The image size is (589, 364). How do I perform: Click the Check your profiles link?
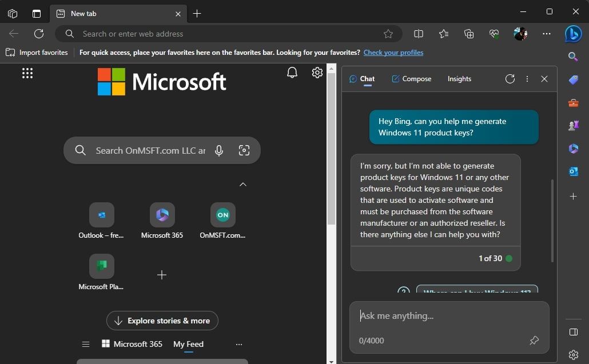point(393,53)
